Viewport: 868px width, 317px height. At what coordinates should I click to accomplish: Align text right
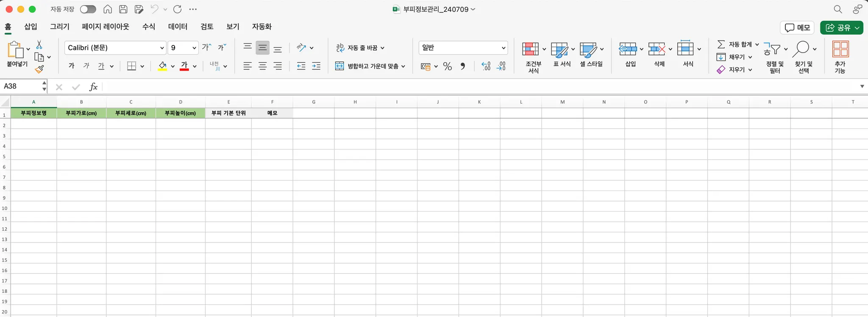click(278, 66)
